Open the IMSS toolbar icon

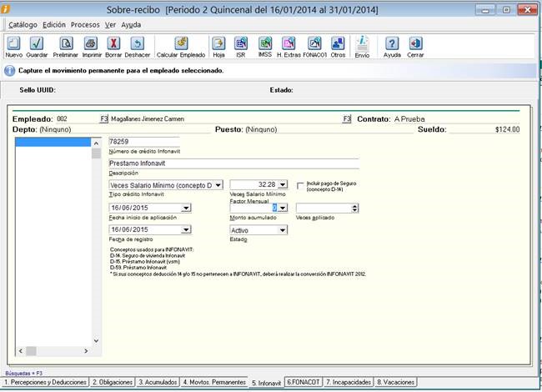[265, 43]
